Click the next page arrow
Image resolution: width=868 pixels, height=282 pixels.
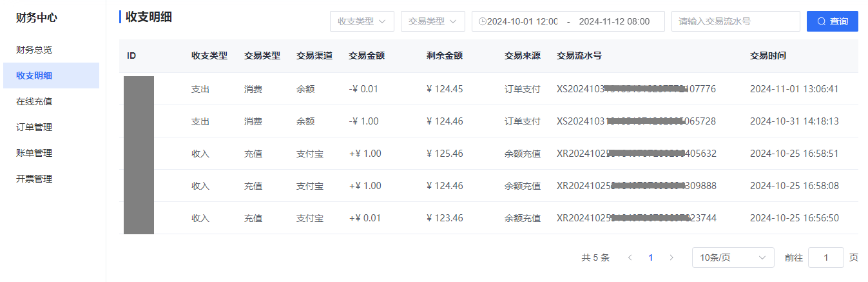pyautogui.click(x=671, y=257)
